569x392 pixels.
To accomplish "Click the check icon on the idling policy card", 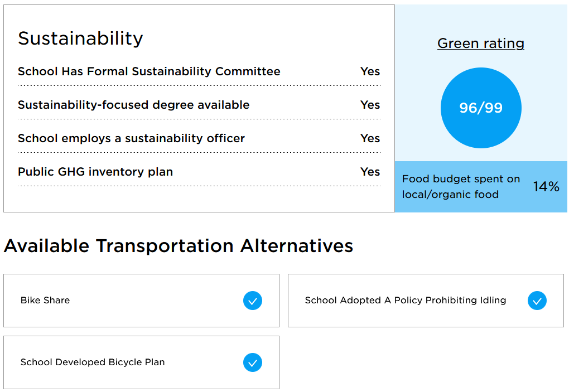I will [x=537, y=301].
